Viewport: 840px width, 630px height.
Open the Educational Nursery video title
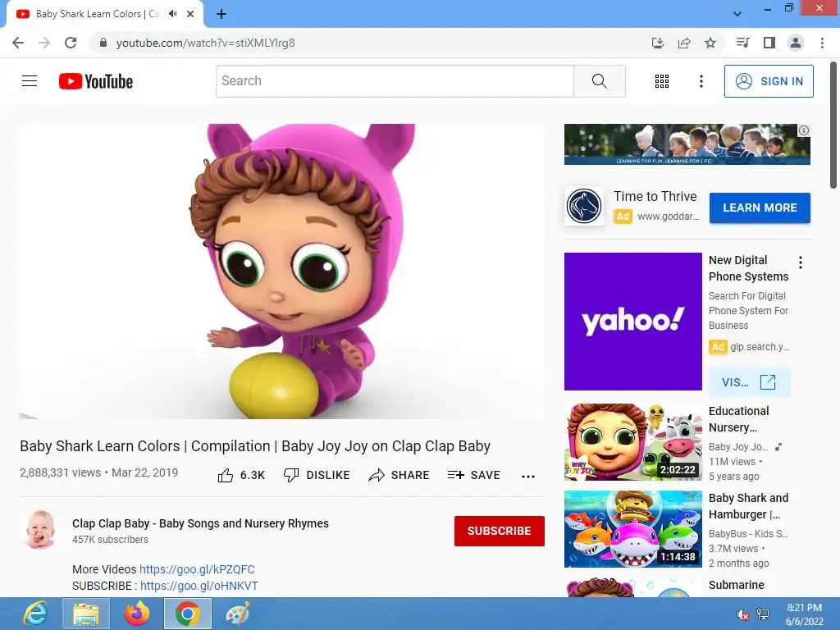click(x=739, y=419)
